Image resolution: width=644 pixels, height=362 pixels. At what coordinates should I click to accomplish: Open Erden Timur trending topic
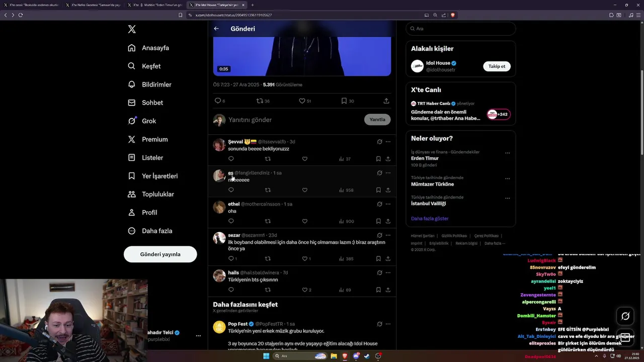(x=425, y=158)
